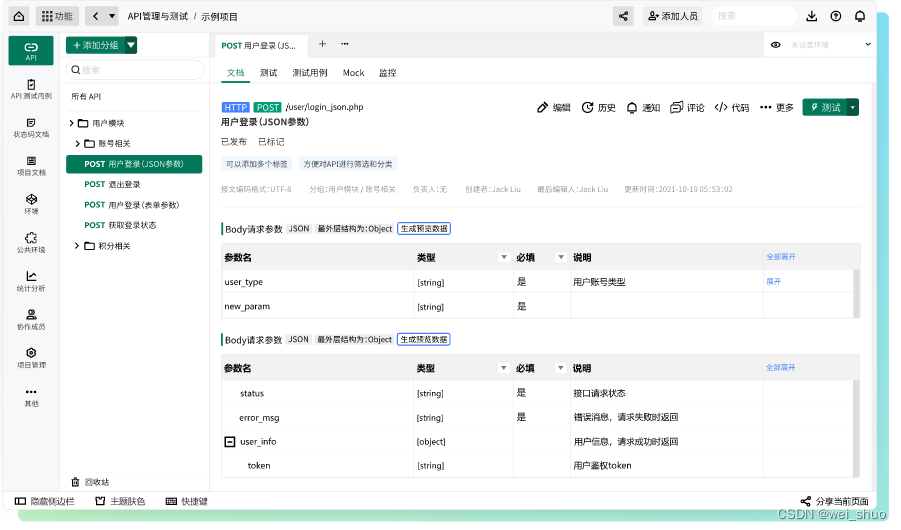Switch to 监控 tab

point(388,73)
